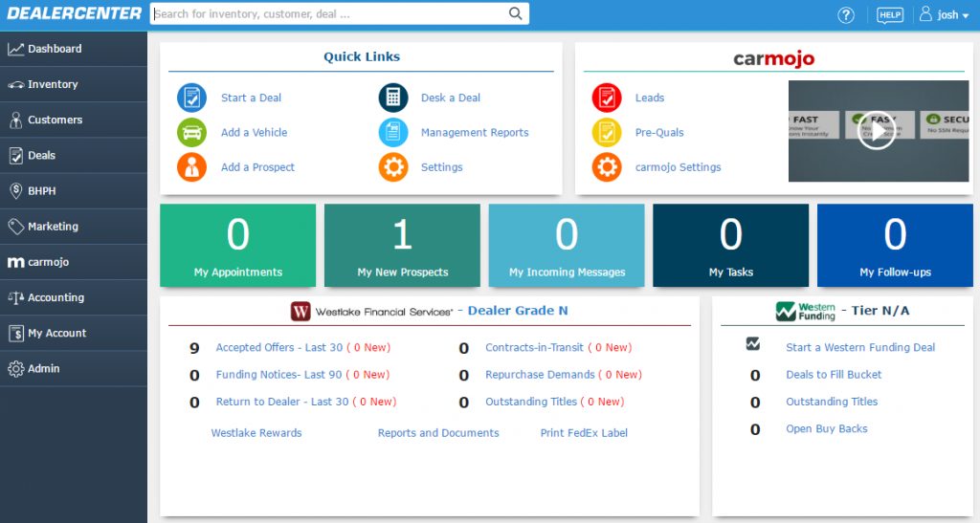Open carmojo in the sidebar
Screen dimensions: 980x523
tap(74, 262)
